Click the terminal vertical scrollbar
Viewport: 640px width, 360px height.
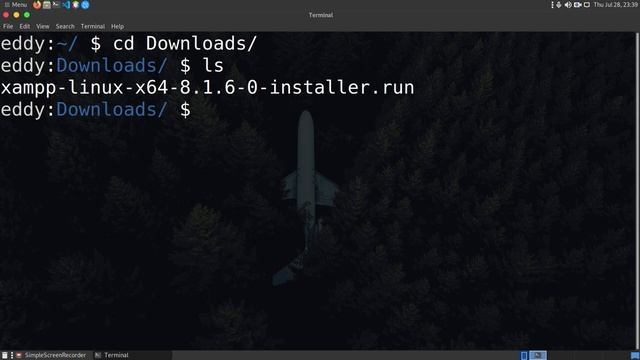point(638,191)
